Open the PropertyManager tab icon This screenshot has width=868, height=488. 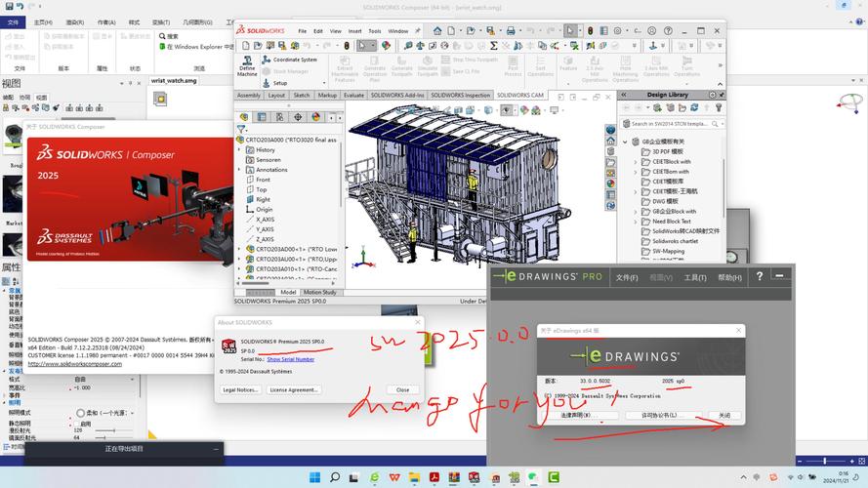(x=262, y=117)
